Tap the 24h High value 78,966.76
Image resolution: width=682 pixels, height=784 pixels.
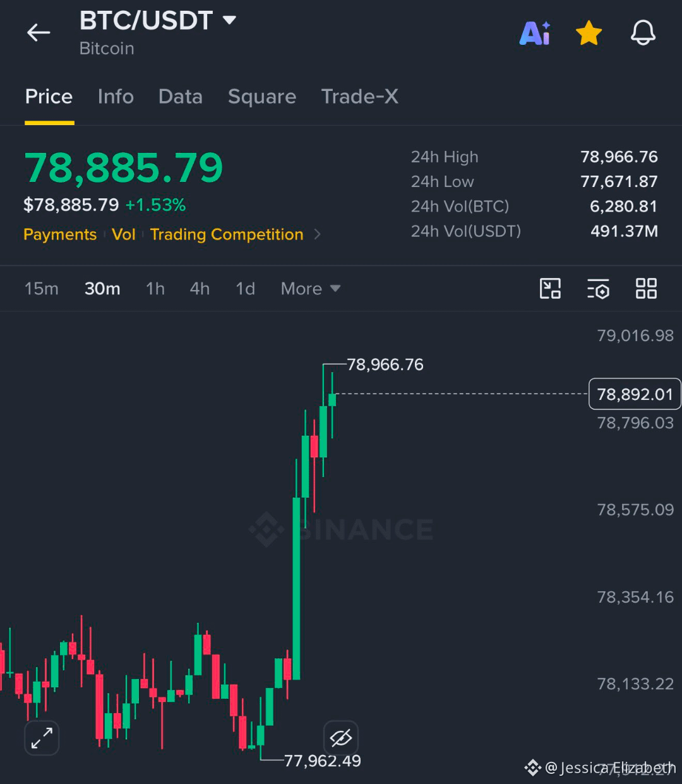(619, 157)
